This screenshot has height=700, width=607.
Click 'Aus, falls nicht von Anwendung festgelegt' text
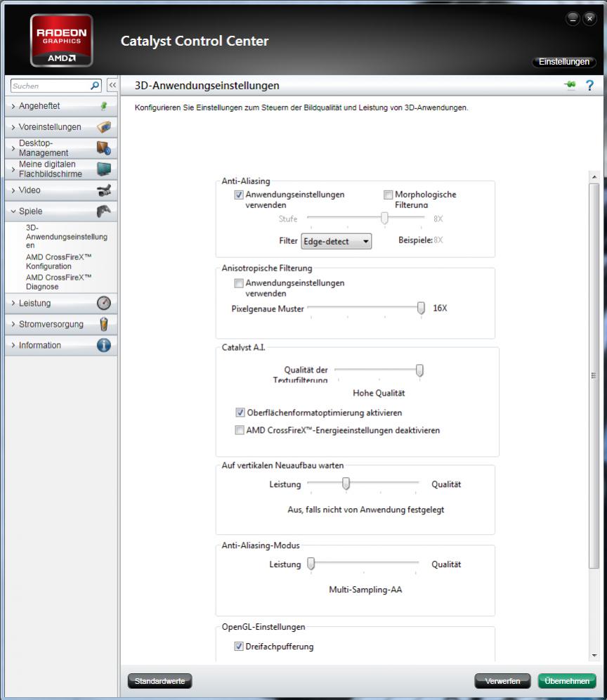[x=365, y=510]
